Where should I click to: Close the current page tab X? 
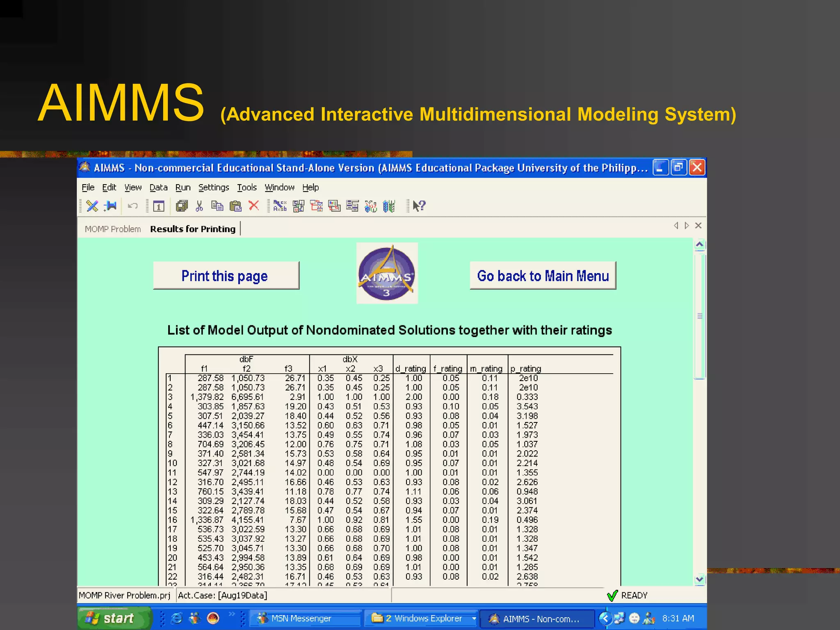point(698,226)
